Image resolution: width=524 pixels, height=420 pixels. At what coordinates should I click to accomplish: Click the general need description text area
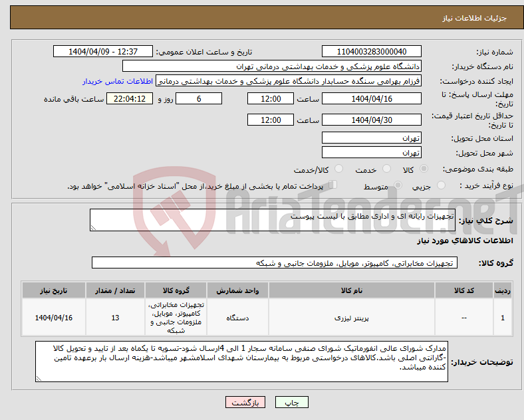[273, 220]
